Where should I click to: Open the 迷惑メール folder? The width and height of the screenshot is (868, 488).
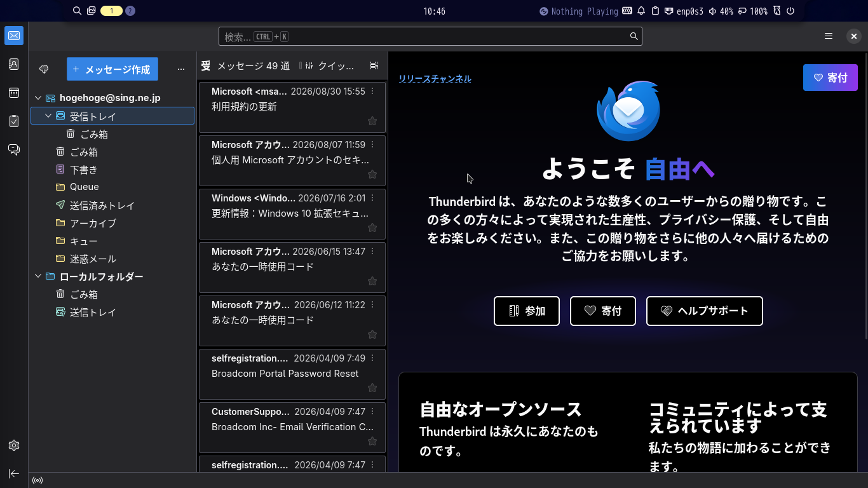click(x=112, y=259)
